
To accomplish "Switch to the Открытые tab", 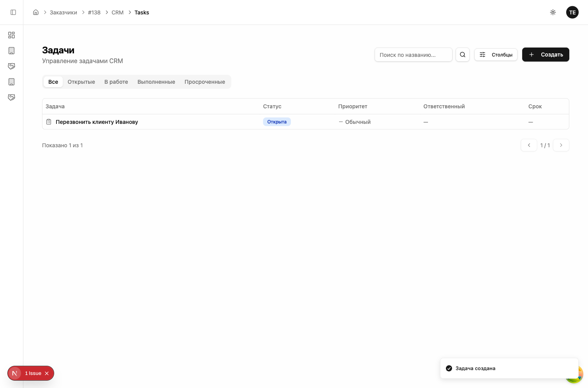I will click(81, 82).
